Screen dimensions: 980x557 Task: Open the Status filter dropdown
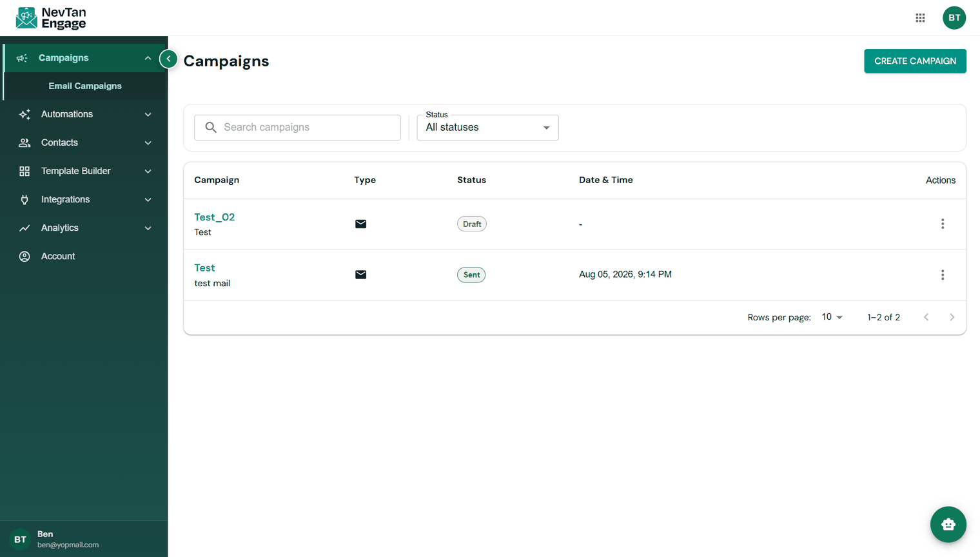487,128
